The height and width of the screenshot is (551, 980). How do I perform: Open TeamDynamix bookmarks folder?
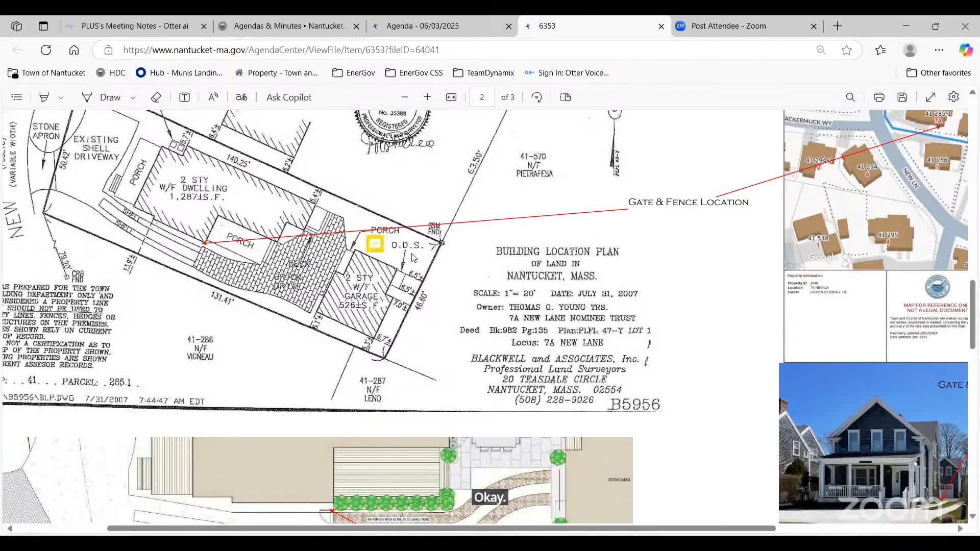[x=483, y=73]
